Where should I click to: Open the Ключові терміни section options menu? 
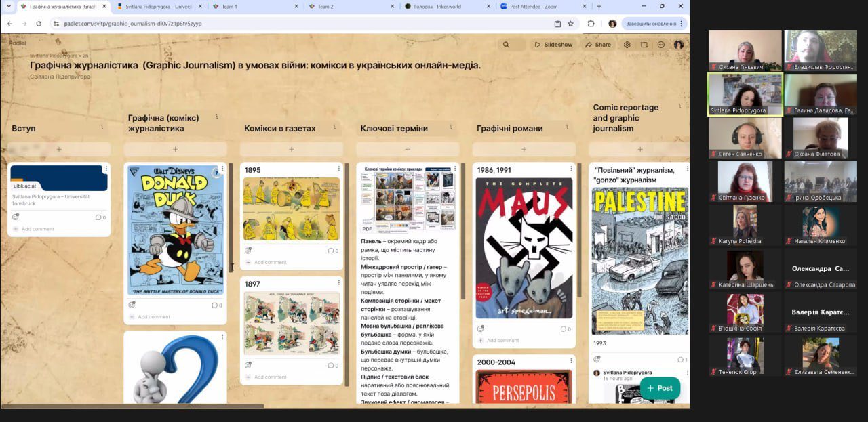point(451,127)
